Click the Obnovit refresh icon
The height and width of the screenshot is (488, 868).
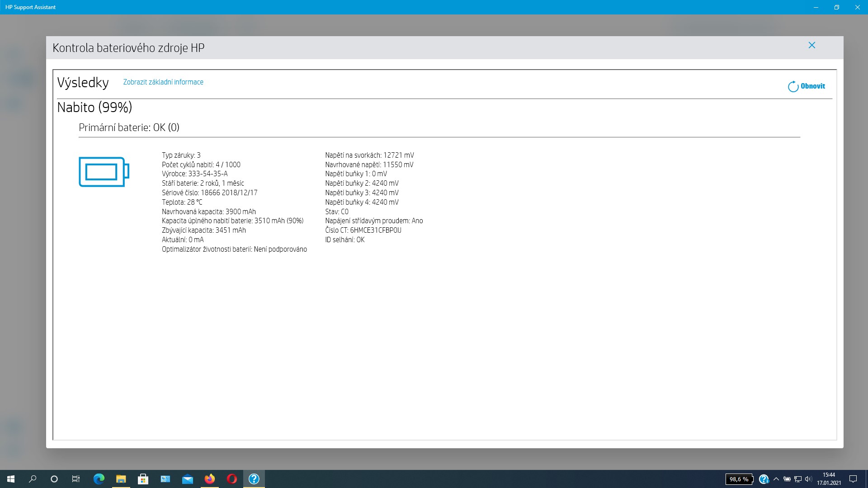click(x=793, y=86)
